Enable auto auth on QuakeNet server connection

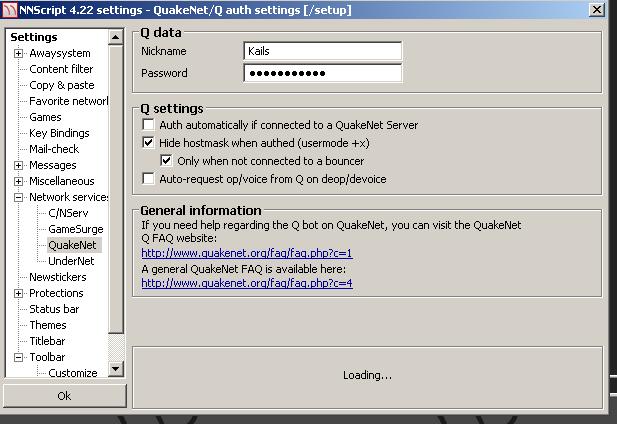pyautogui.click(x=148, y=125)
